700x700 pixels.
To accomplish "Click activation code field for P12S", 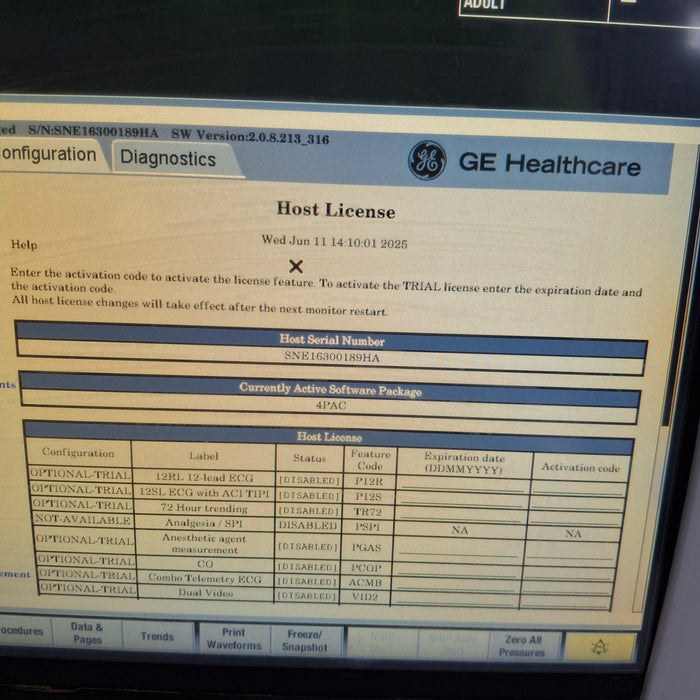I will [577, 502].
